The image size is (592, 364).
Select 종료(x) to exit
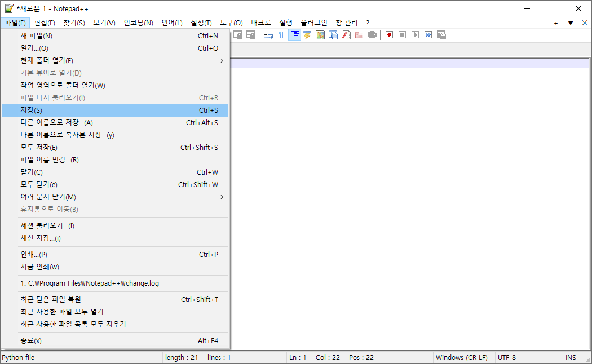point(115,340)
